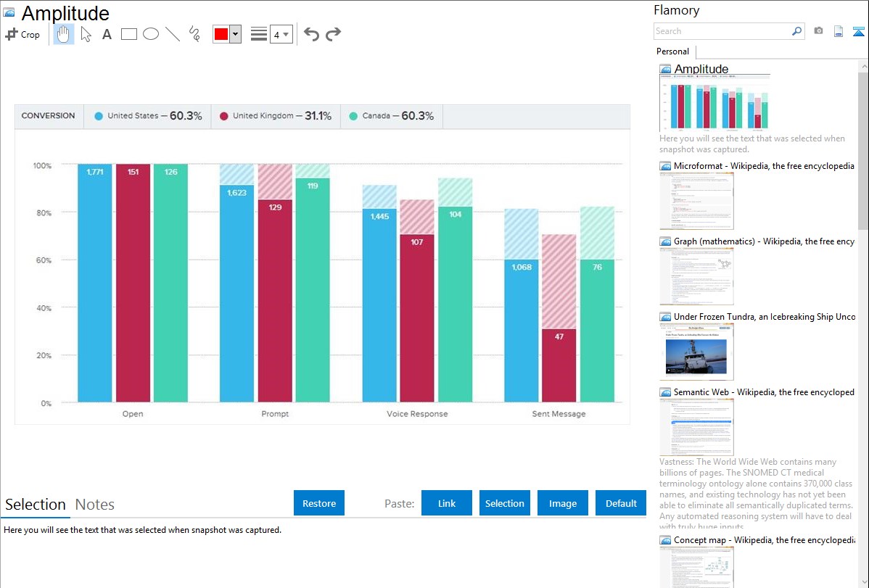Select the ellipse shape tool
The height and width of the screenshot is (588, 869).
click(151, 34)
